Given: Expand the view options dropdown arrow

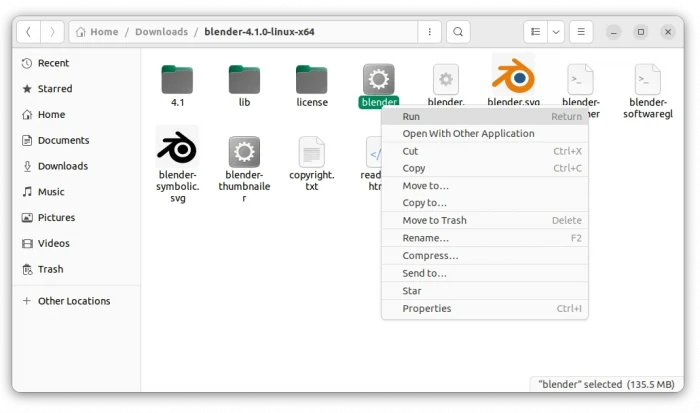Looking at the screenshot, I should 556,32.
